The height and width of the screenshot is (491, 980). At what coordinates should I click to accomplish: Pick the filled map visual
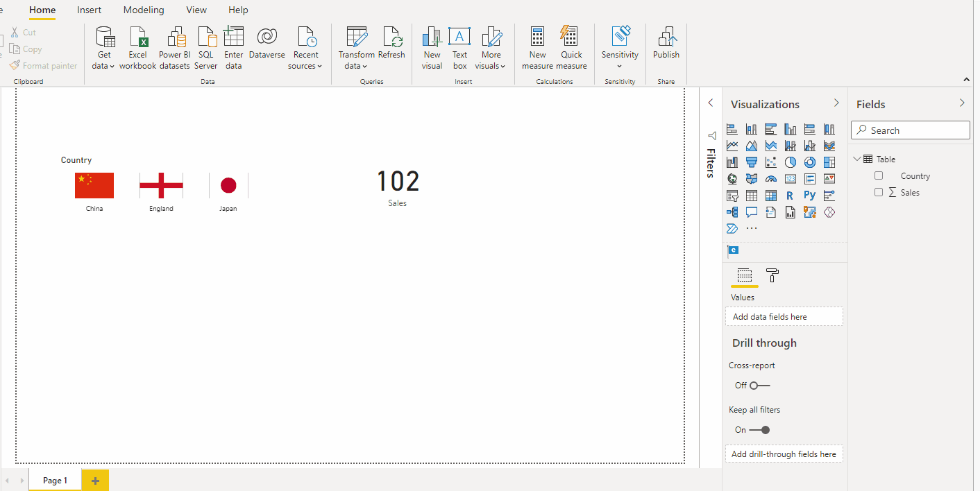[752, 179]
